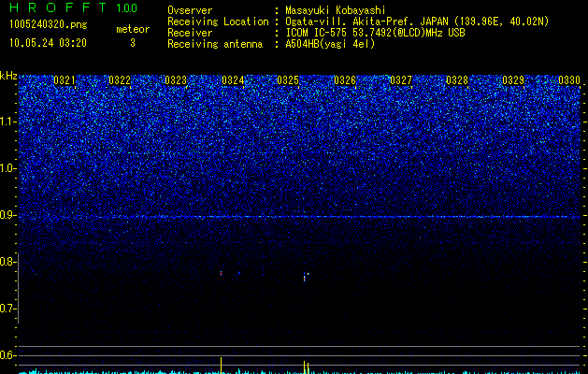Click the meteor count value 3

click(133, 43)
